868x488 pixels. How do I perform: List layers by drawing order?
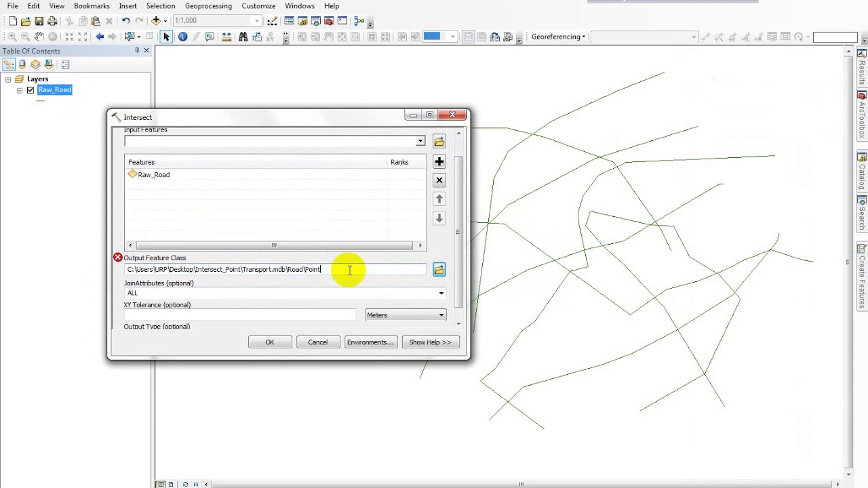[x=9, y=64]
